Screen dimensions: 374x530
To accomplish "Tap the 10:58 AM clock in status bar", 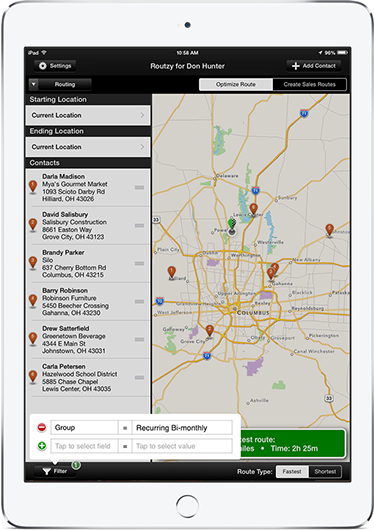I will 187,53.
